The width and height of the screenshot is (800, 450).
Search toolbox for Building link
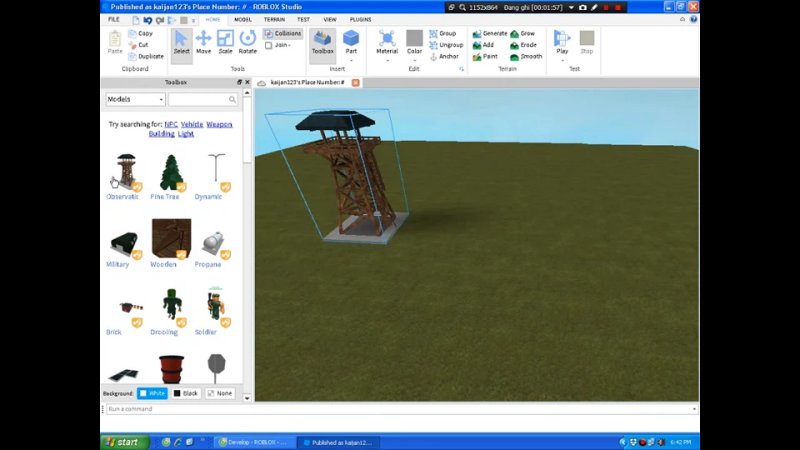point(161,134)
